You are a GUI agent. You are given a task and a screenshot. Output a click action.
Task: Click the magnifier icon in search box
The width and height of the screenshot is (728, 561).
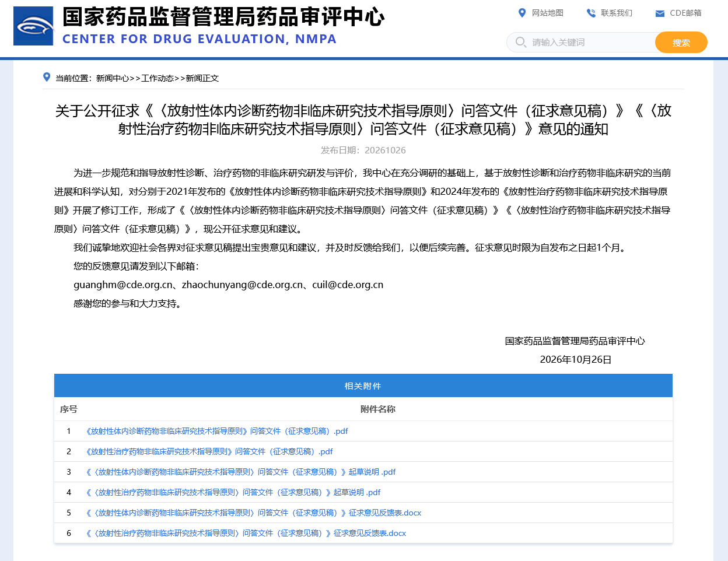521,42
